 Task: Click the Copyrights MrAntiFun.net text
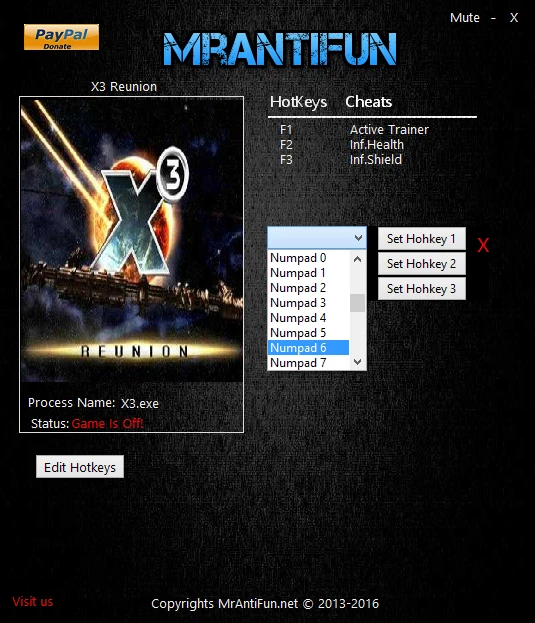point(265,604)
